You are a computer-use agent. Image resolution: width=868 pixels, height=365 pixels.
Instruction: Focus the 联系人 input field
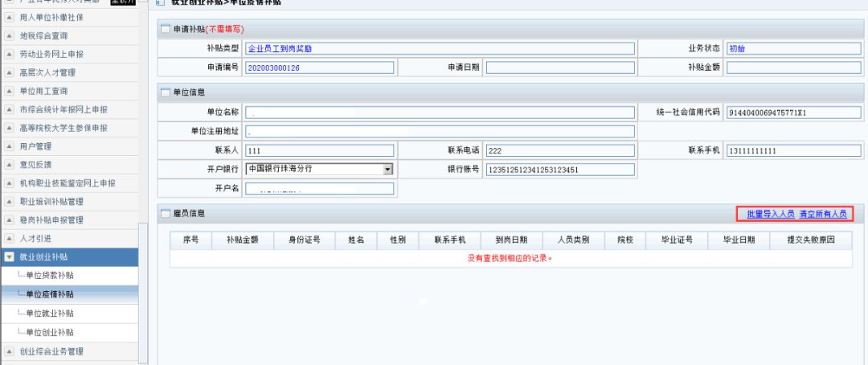click(319, 150)
